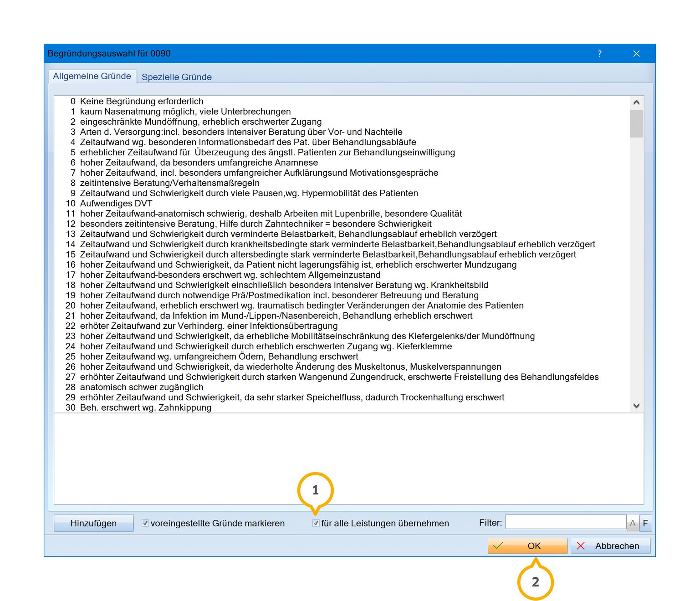
Task: Confirm with the OK button
Action: tap(527, 545)
